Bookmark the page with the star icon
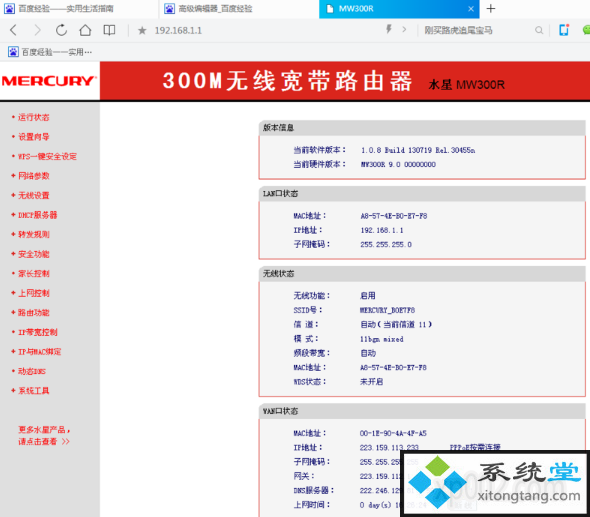Image resolution: width=590 pixels, height=517 pixels. tap(142, 30)
